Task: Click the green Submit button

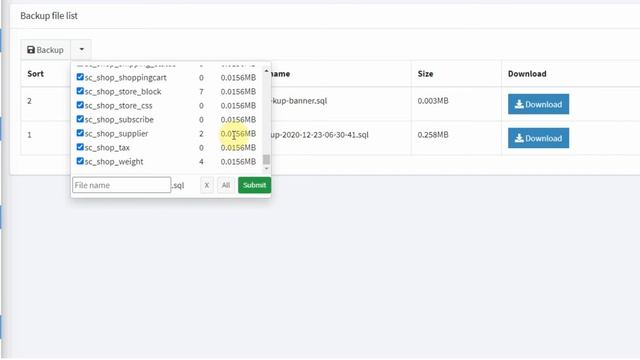Action: coord(254,185)
